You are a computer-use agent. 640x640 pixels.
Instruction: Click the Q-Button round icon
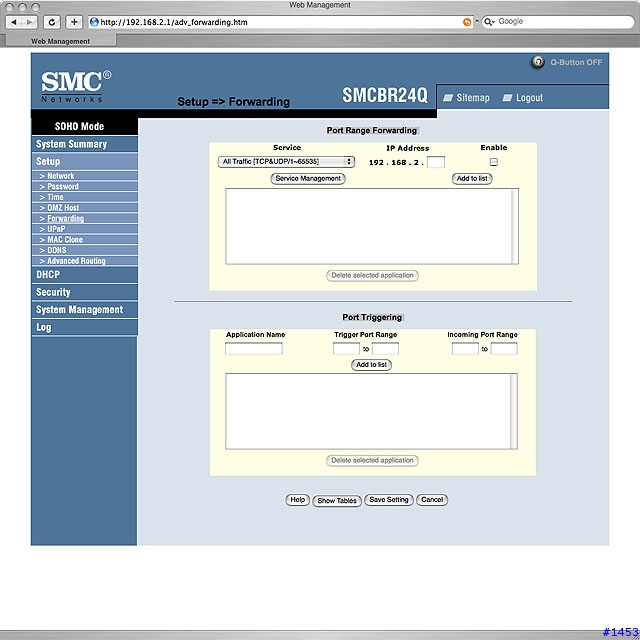538,62
